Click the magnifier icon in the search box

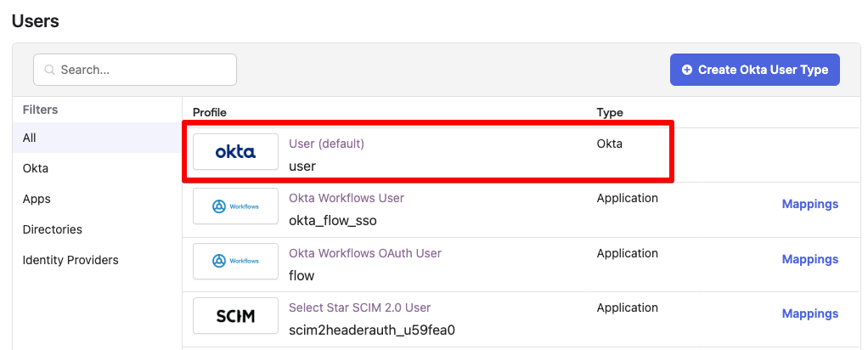click(49, 70)
